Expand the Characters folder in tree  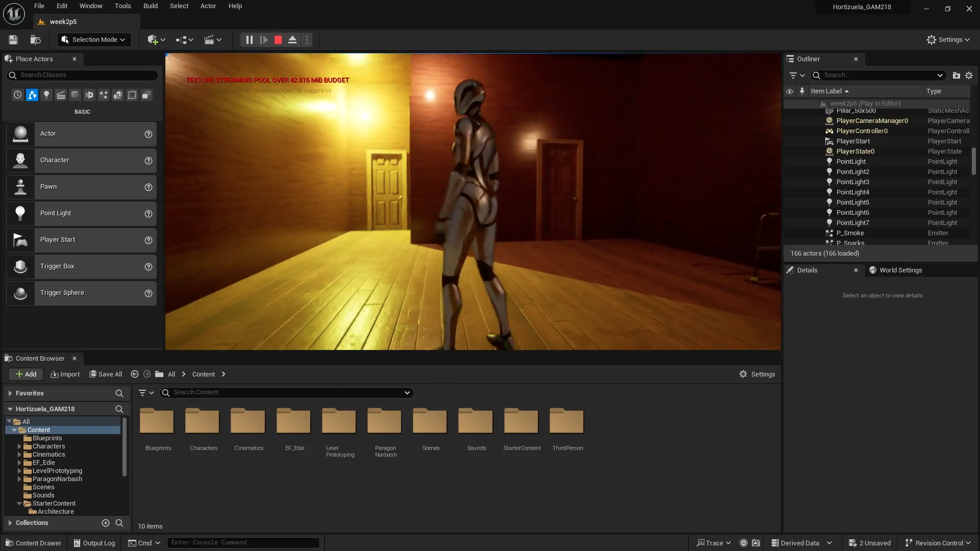pyautogui.click(x=19, y=446)
